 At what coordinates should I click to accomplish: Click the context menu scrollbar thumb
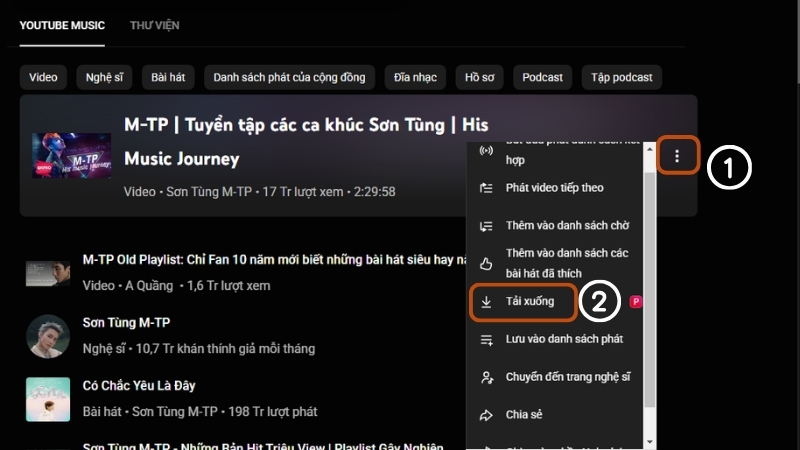coord(649,289)
